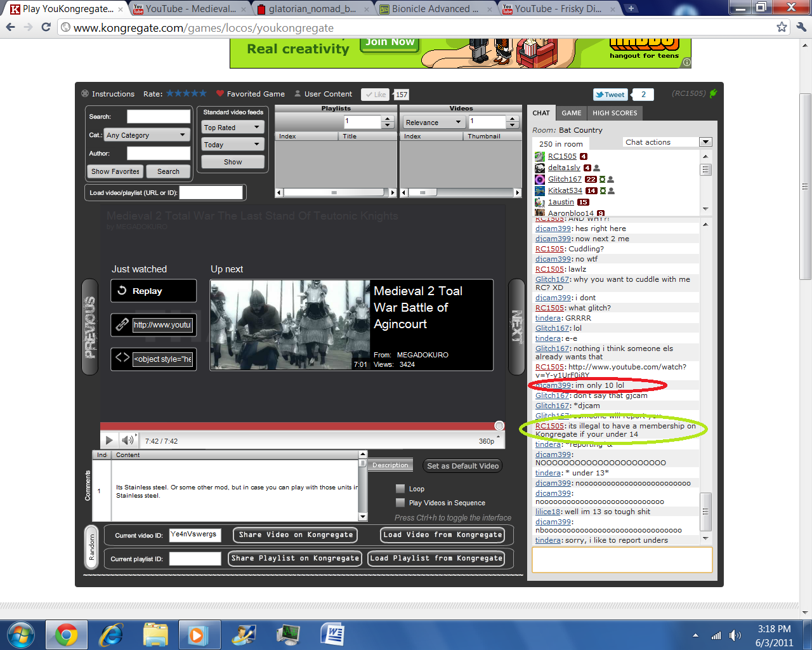Open the Chat actions dropdown

point(667,142)
